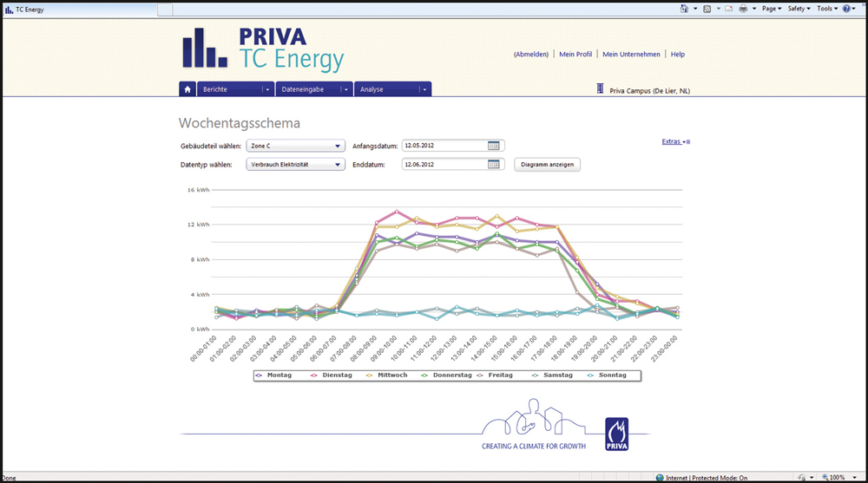Toggle the Mittwoch series in the legend
Viewport: 868px width, 483px height.
pyautogui.click(x=386, y=375)
